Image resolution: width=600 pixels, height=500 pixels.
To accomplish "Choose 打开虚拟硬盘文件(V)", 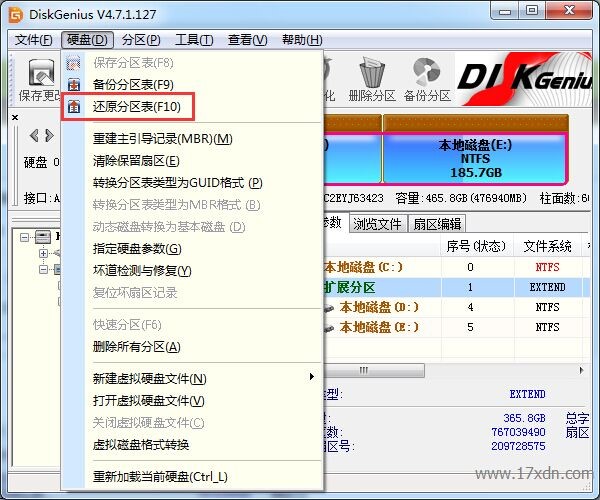I will pos(192,401).
